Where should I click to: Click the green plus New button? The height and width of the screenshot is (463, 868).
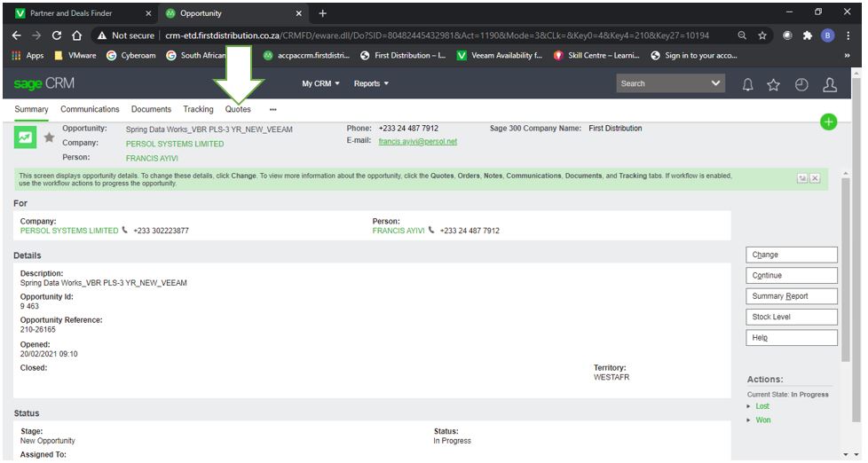click(828, 122)
